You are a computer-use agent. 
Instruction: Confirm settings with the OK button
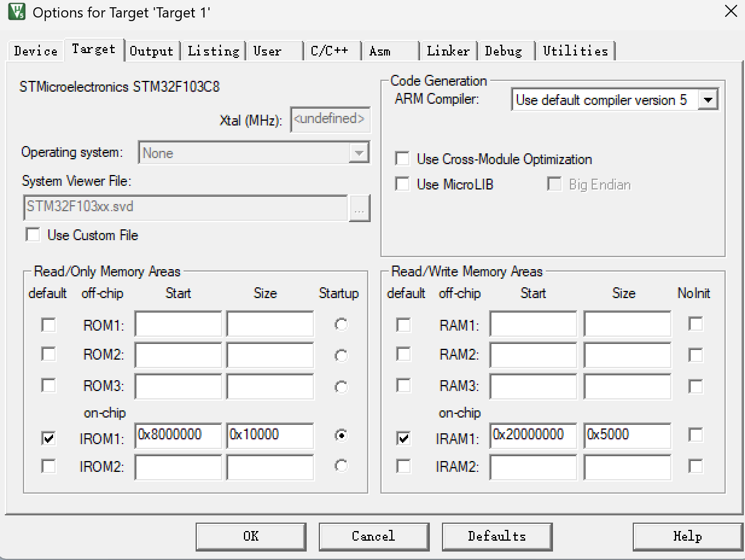click(x=251, y=536)
